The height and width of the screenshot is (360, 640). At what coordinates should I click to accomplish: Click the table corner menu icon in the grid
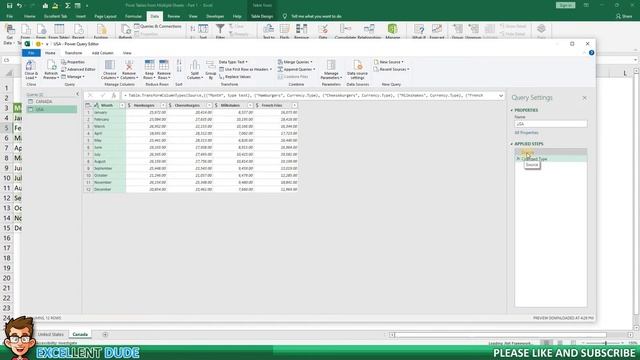[88, 105]
